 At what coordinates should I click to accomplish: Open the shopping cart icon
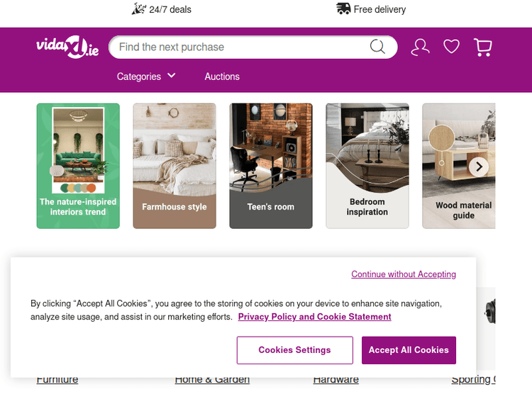[x=483, y=47]
